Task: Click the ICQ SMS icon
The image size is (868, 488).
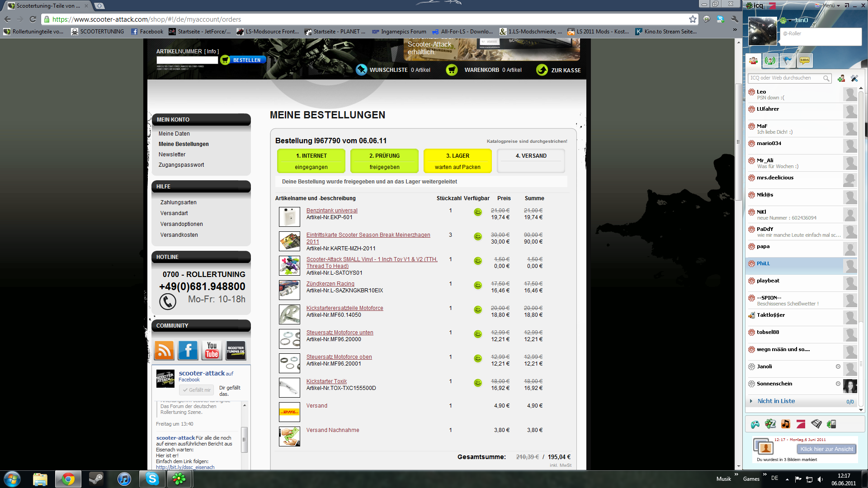Action: pos(805,60)
